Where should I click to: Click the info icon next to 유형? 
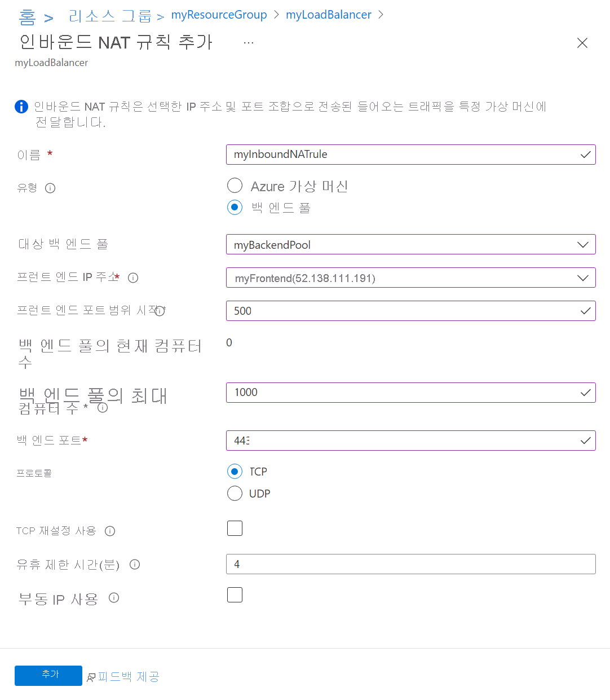50,188
